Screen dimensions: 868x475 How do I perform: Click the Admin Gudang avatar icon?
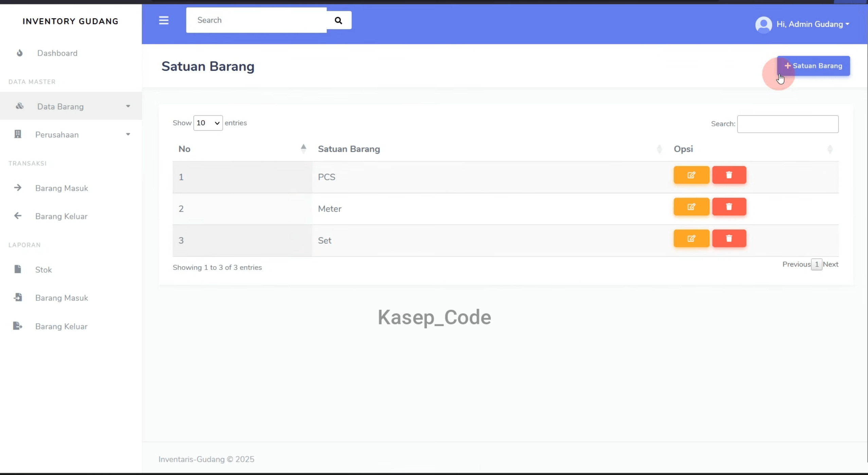point(763,25)
